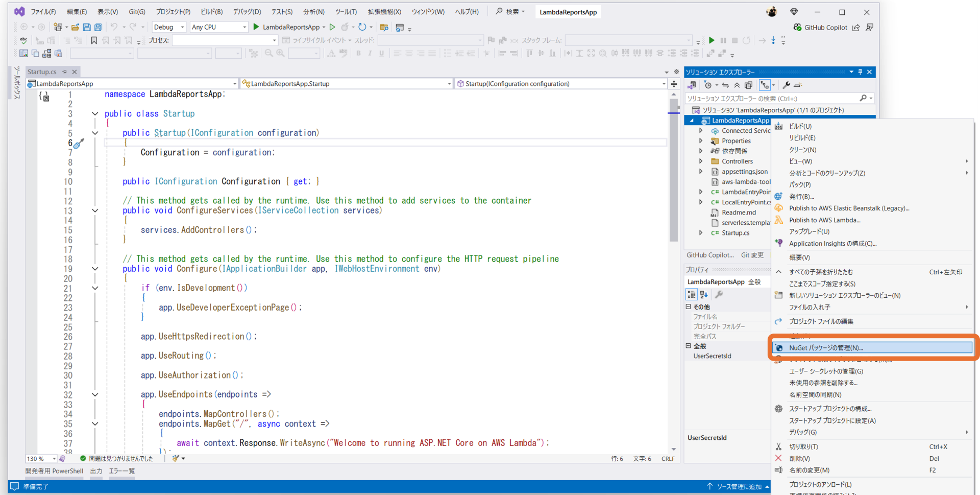Open the account profile avatar

coord(771,12)
